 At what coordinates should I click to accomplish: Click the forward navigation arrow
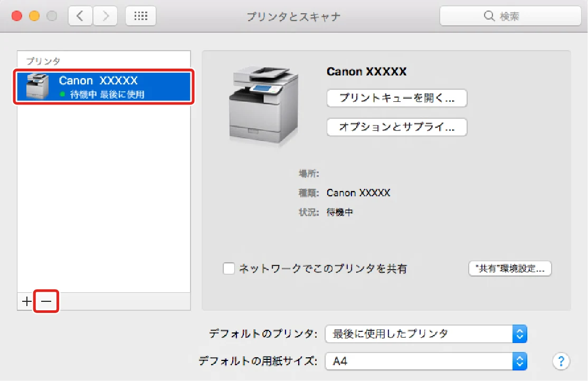[x=106, y=16]
